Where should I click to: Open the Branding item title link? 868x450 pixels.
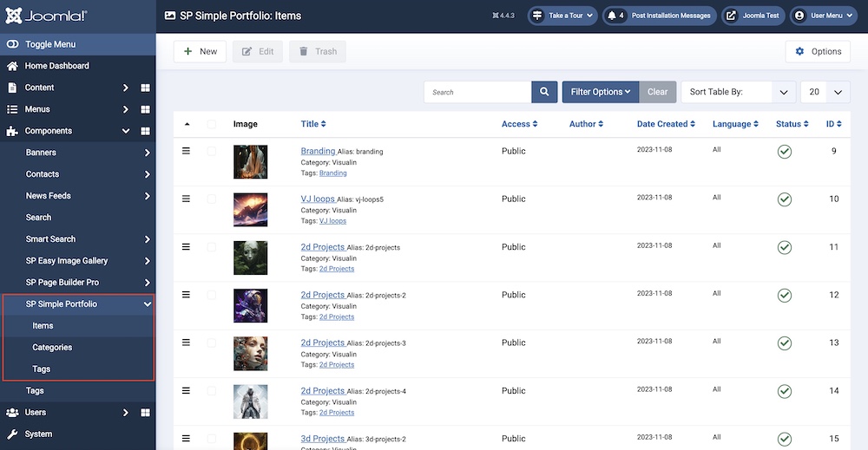point(318,151)
